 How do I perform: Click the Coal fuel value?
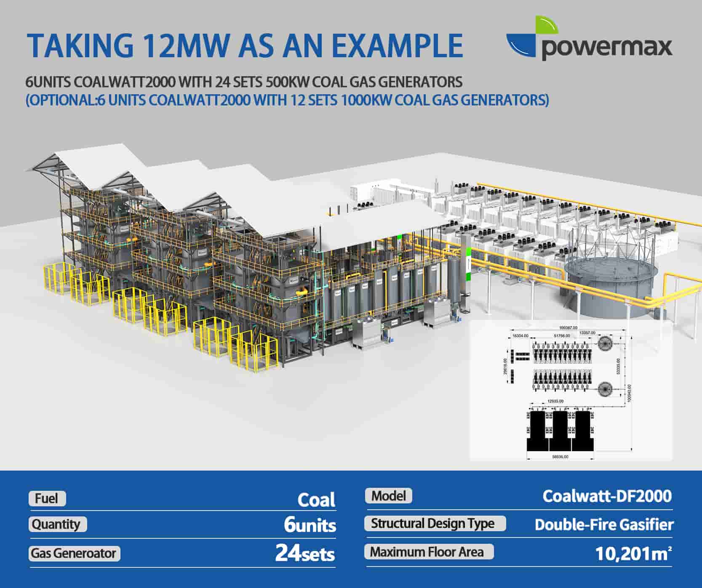point(316,500)
